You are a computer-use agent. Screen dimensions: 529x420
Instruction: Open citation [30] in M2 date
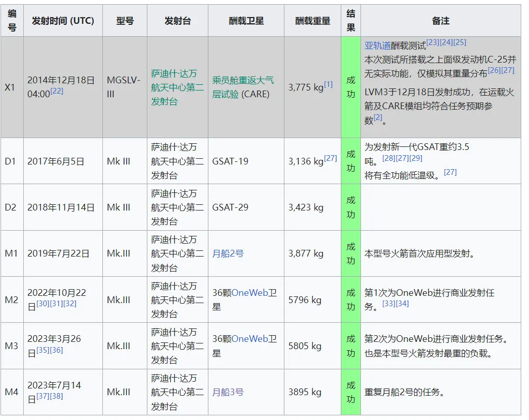pyautogui.click(x=43, y=304)
